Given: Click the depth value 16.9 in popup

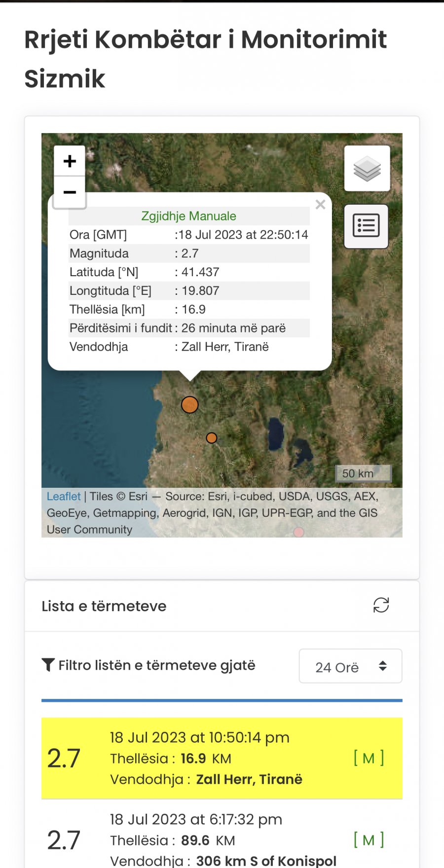Looking at the screenshot, I should [193, 310].
